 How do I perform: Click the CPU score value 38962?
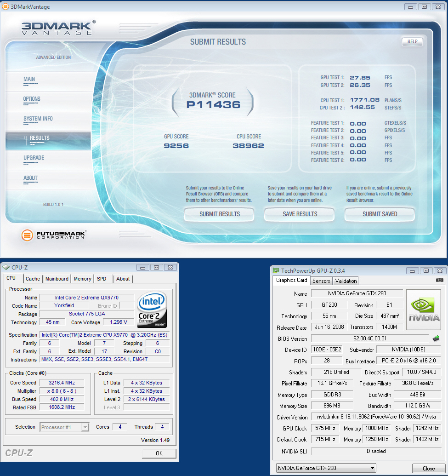tap(249, 146)
